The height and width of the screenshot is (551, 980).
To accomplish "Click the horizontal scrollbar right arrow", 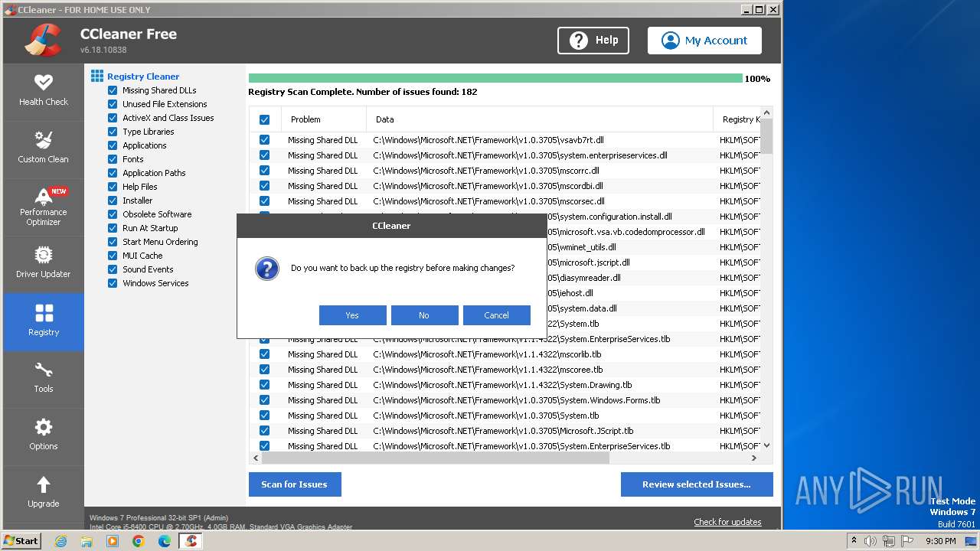I will (754, 458).
